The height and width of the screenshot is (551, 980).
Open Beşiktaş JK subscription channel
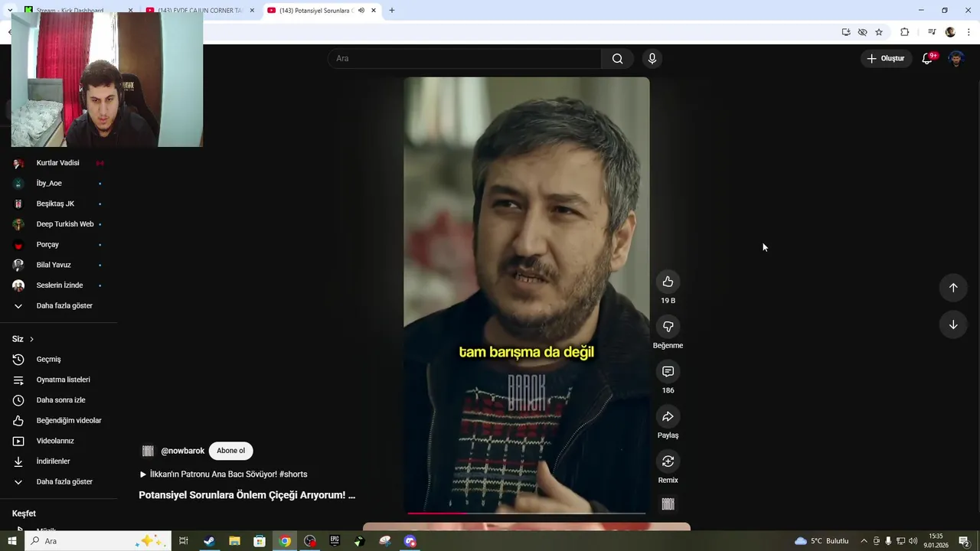pyautogui.click(x=58, y=204)
